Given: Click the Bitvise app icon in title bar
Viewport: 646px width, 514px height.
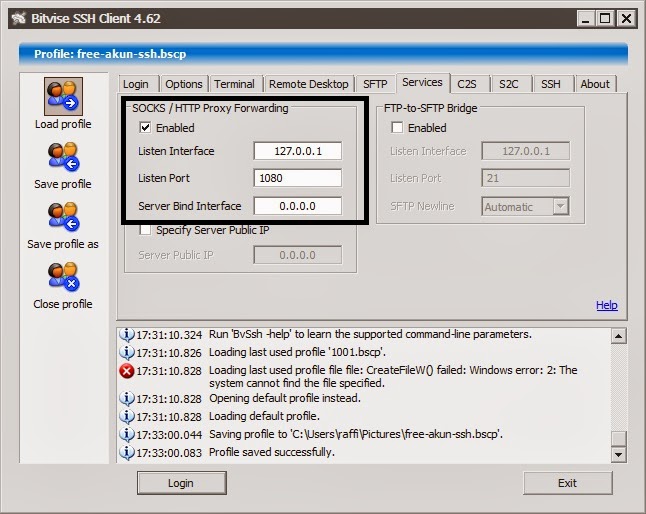Looking at the screenshot, I should pos(19,19).
